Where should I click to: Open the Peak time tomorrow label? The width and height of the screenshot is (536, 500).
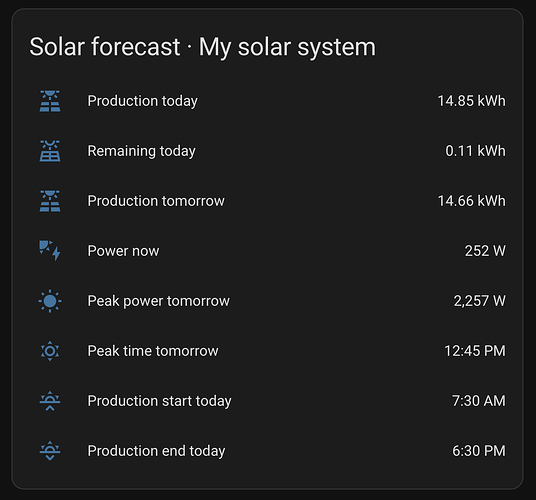[x=153, y=351]
